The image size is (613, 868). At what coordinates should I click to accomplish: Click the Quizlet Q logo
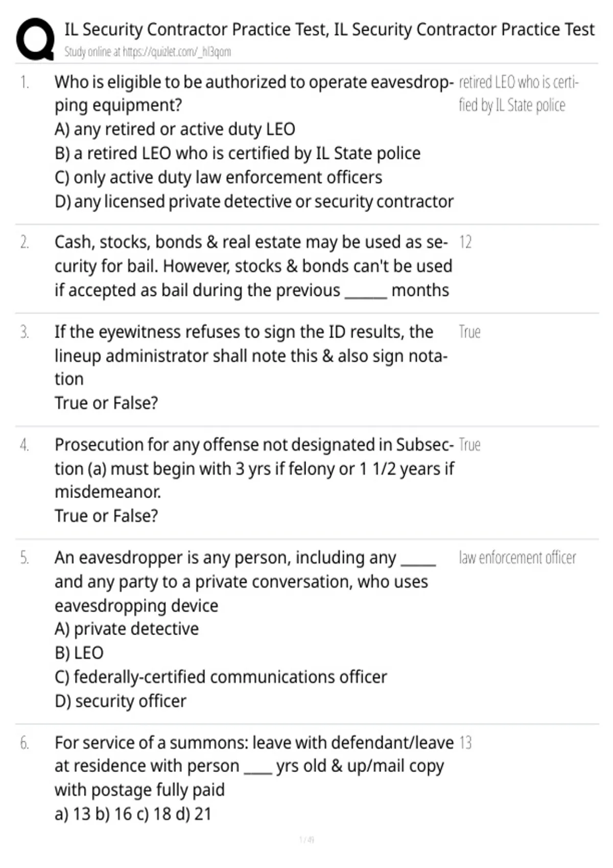pyautogui.click(x=35, y=39)
